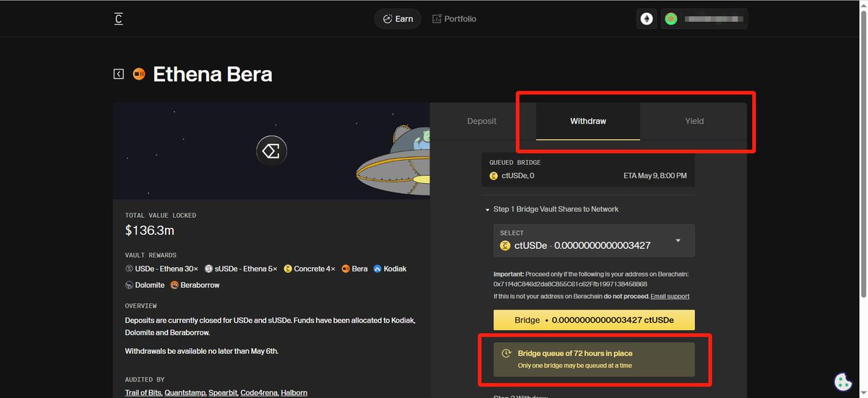
Task: Click the Berachain address text
Action: [570, 284]
